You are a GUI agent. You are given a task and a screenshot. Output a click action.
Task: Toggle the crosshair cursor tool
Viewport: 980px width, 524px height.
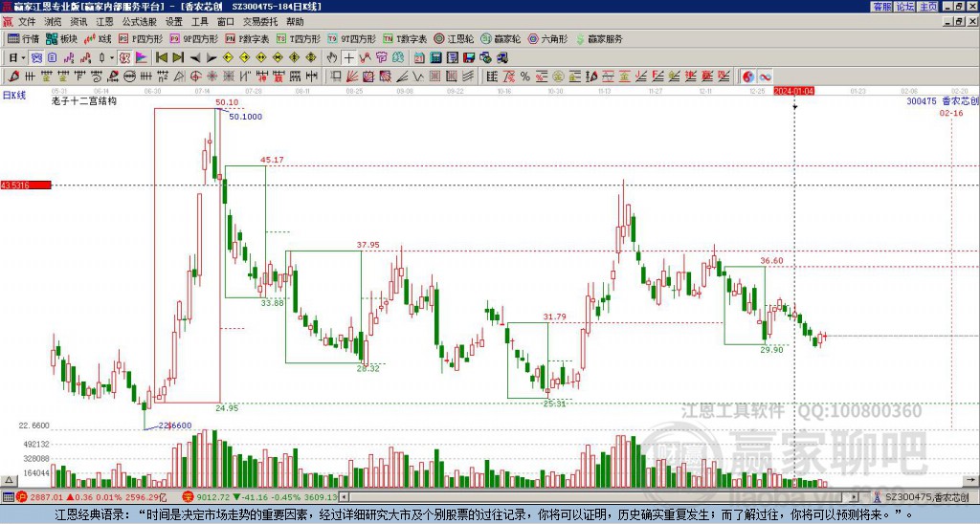click(x=348, y=58)
